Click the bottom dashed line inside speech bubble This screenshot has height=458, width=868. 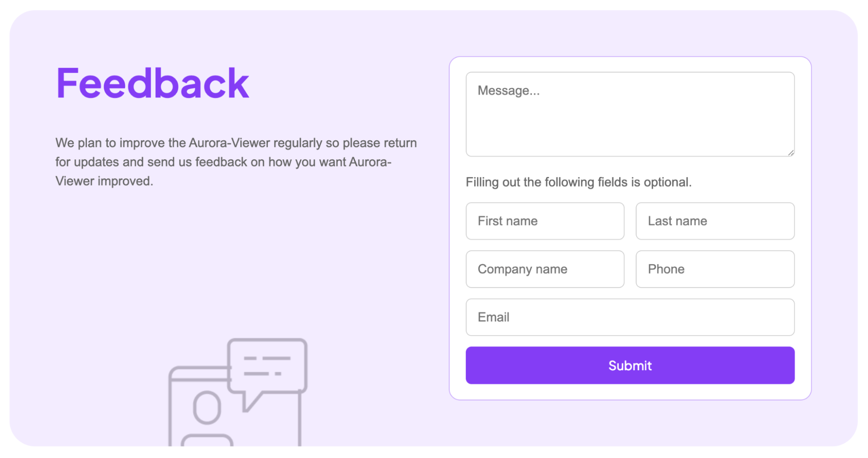coord(262,374)
